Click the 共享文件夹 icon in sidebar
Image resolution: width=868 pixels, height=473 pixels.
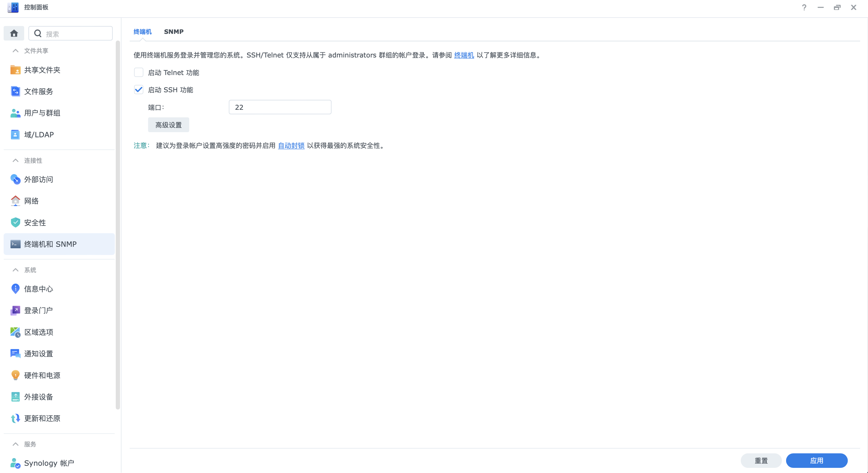[16, 69]
